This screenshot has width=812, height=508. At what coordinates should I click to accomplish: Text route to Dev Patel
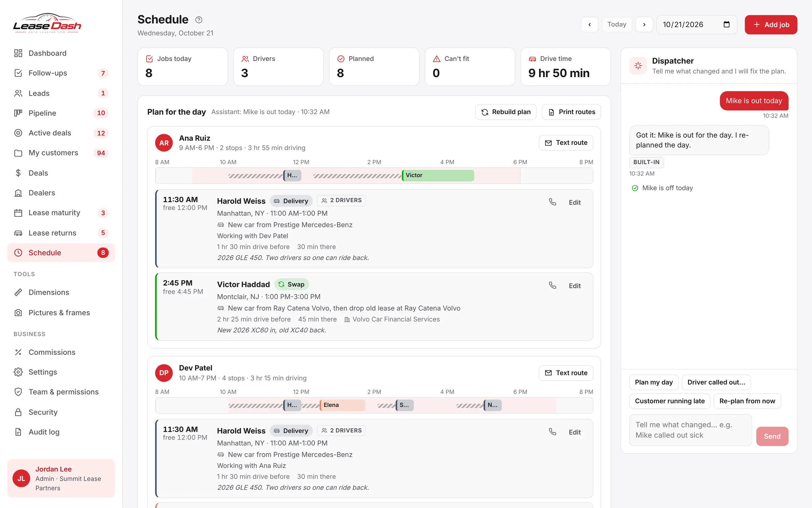pos(566,373)
